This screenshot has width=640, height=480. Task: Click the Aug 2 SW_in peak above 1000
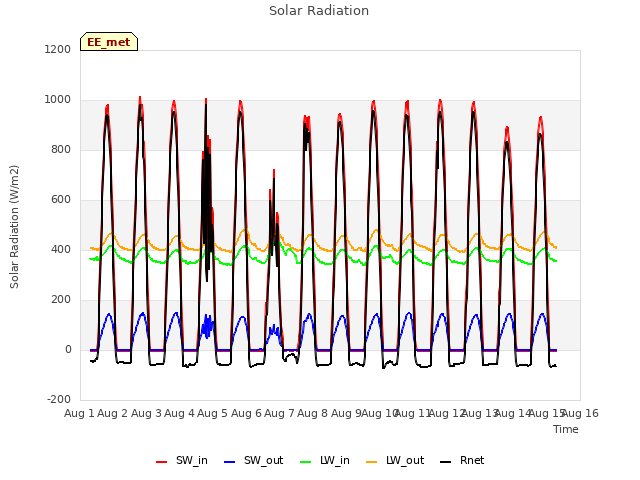click(140, 98)
